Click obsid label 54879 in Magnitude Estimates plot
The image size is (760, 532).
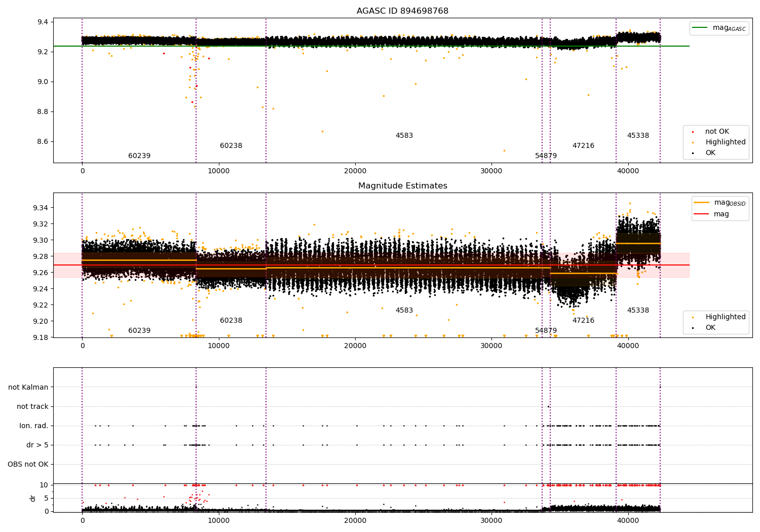point(546,330)
